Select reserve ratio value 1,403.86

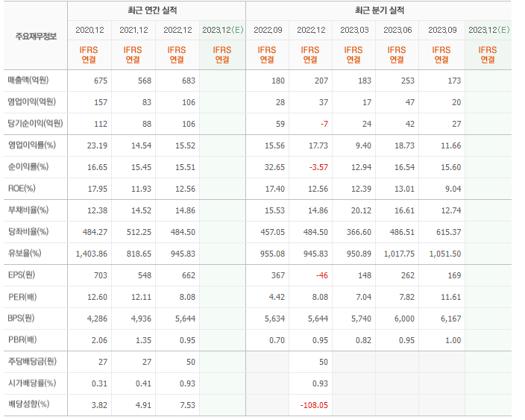point(92,254)
